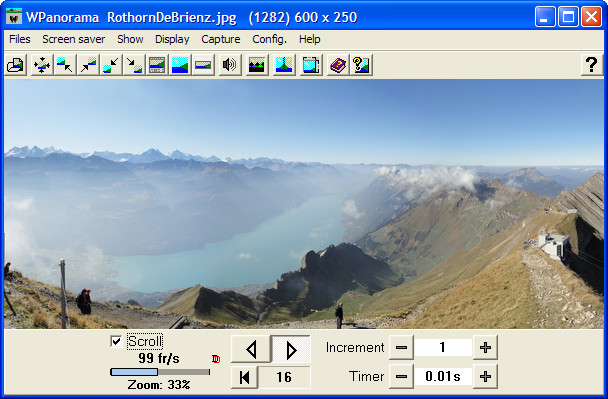This screenshot has width=608, height=399.
Task: Click the position field showing 16
Action: (x=284, y=377)
